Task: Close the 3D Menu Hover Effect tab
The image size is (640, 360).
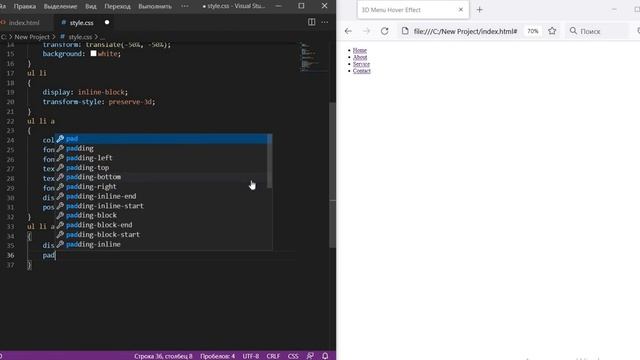Action: (461, 9)
